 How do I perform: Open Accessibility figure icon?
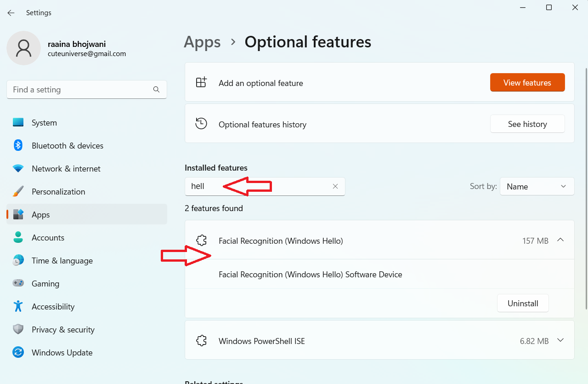coord(18,307)
